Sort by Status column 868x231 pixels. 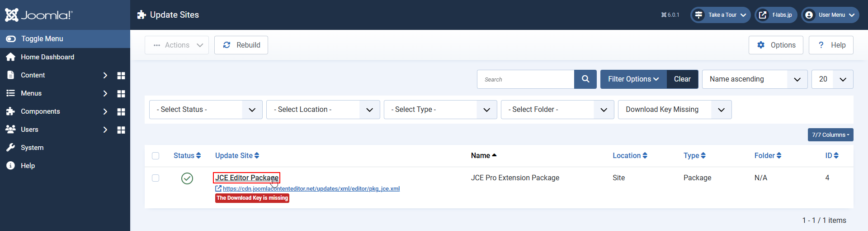point(187,155)
